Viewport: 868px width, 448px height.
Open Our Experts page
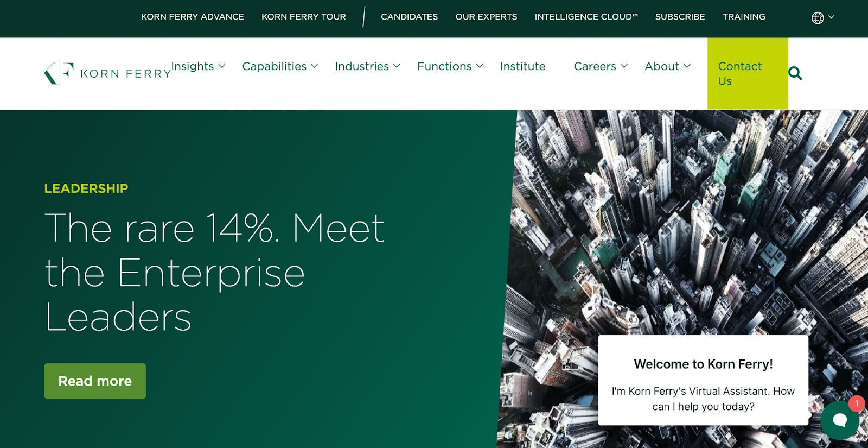[x=486, y=17]
